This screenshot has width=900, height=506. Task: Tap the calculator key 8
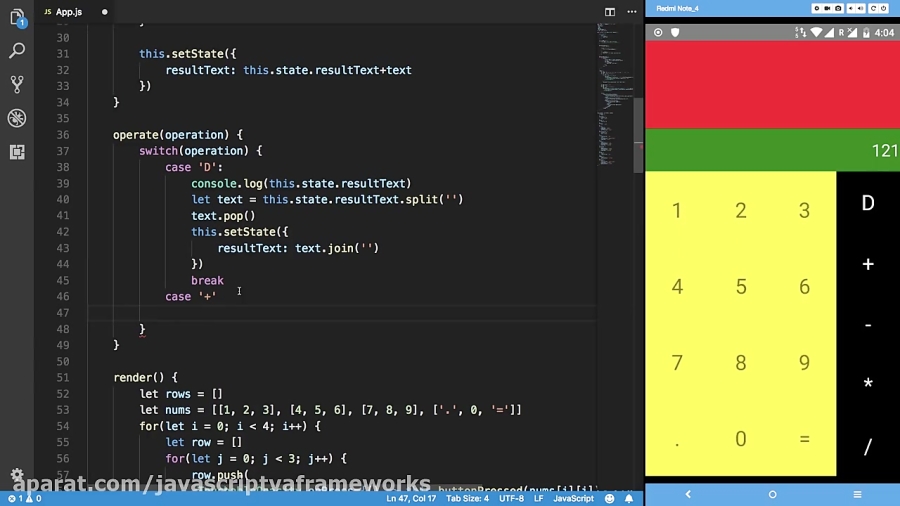point(741,363)
